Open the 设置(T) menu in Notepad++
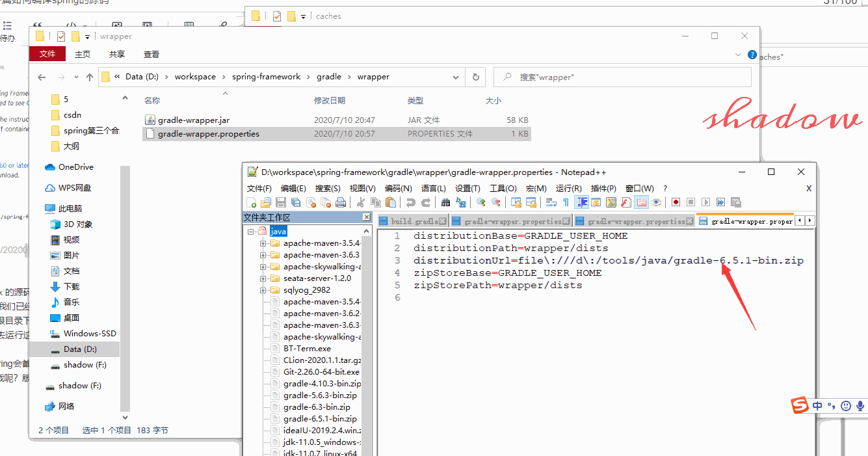This screenshot has height=456, width=868. pos(468,188)
